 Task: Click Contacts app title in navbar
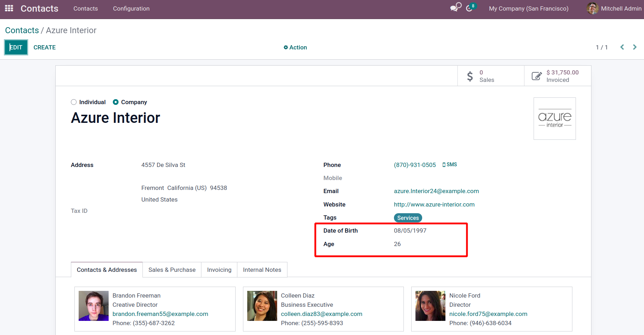[40, 8]
